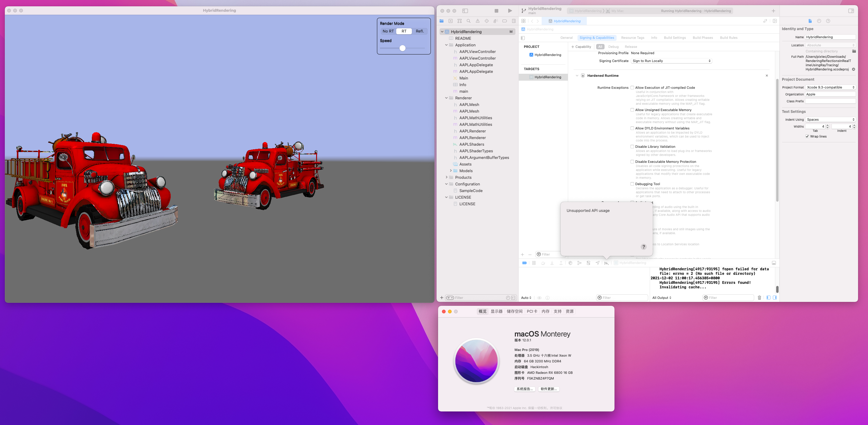868x425 pixels.
Task: Open the All Output console popup
Action: click(662, 298)
